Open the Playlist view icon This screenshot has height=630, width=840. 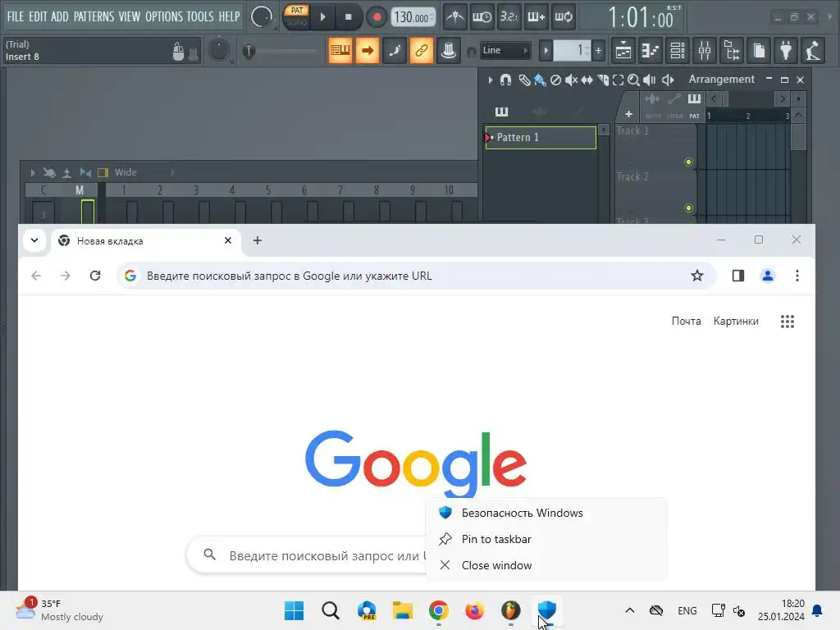[x=623, y=51]
